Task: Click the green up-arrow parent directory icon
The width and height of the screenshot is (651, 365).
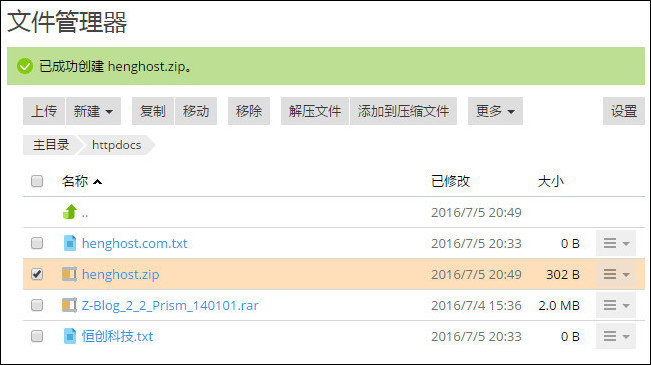Action: [x=70, y=212]
